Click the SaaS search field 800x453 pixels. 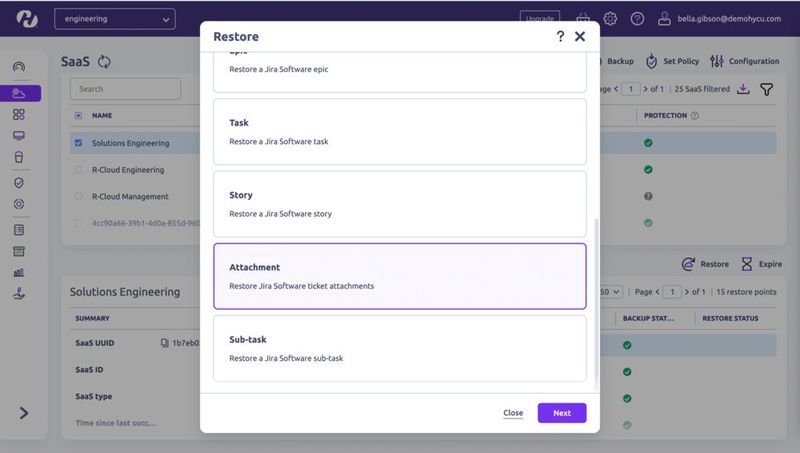tap(126, 89)
